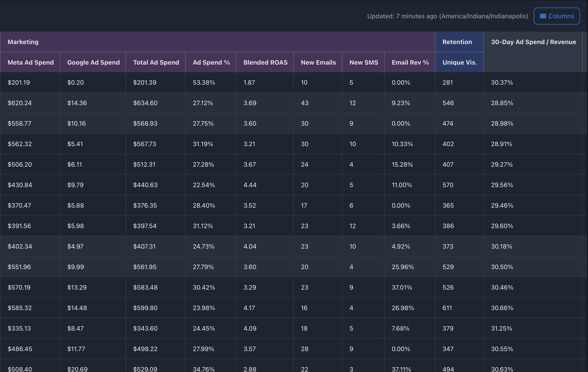The width and height of the screenshot is (588, 372).
Task: Click the Blended ROAS column header
Action: coord(265,62)
